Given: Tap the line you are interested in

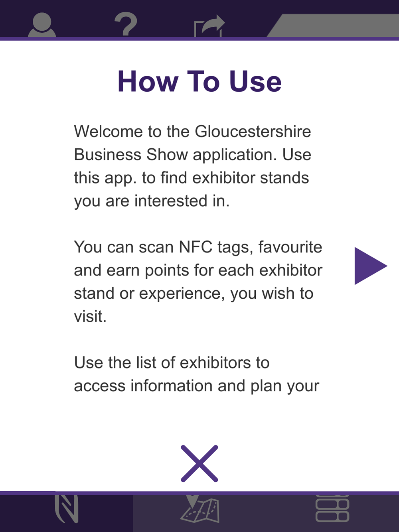Looking at the screenshot, I should tap(152, 201).
